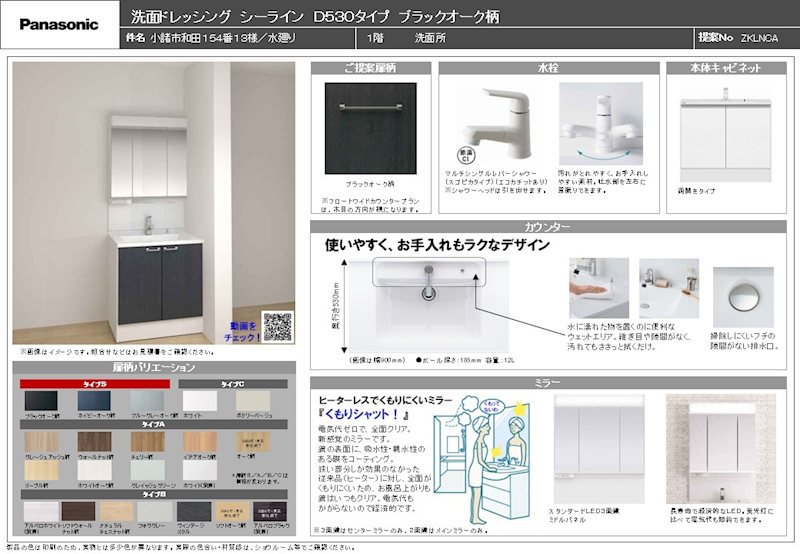Click the 本体キャビネット section header
This screenshot has width=800, height=554.
(726, 68)
